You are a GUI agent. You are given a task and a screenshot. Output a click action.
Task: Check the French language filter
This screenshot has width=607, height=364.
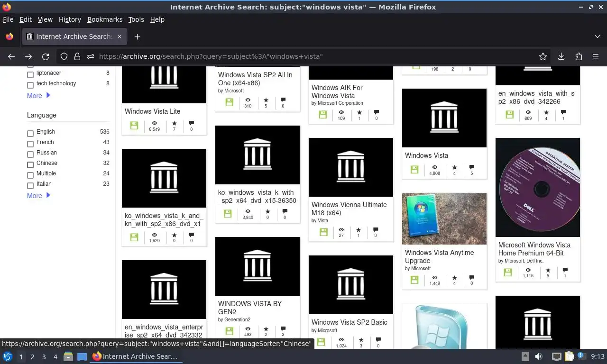click(30, 144)
